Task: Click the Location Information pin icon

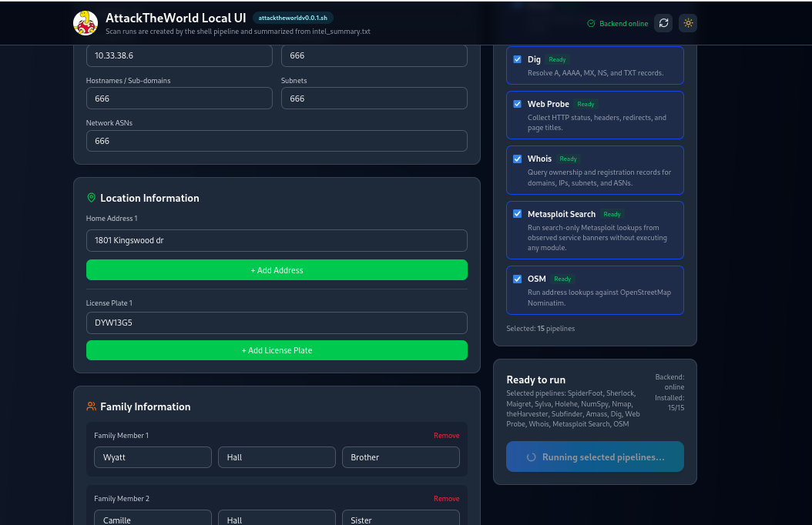Action: 91,198
